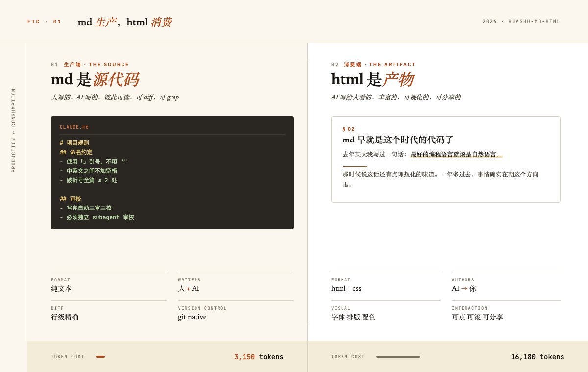This screenshot has width=588, height=372.
Task: Click the 01 生产端 · THE SOURCE label
Action: point(90,64)
